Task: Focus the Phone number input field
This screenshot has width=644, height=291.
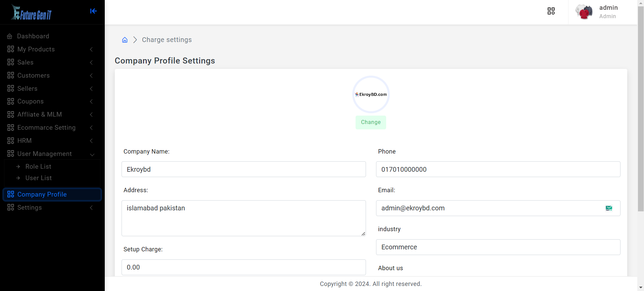Action: [x=498, y=169]
